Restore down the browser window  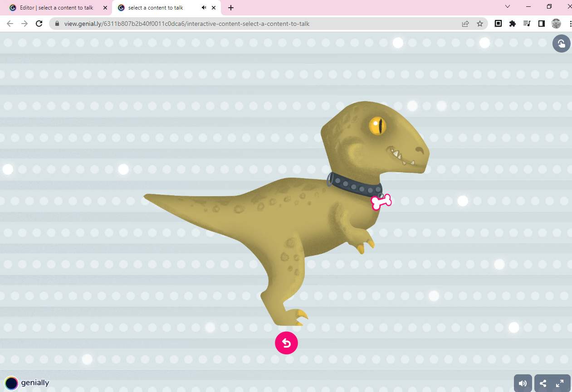pyautogui.click(x=549, y=7)
